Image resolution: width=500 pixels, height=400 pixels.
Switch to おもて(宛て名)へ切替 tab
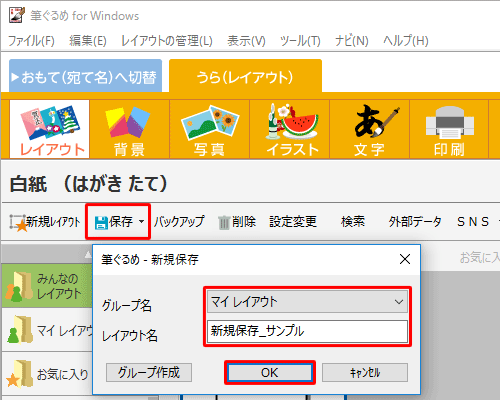point(85,76)
